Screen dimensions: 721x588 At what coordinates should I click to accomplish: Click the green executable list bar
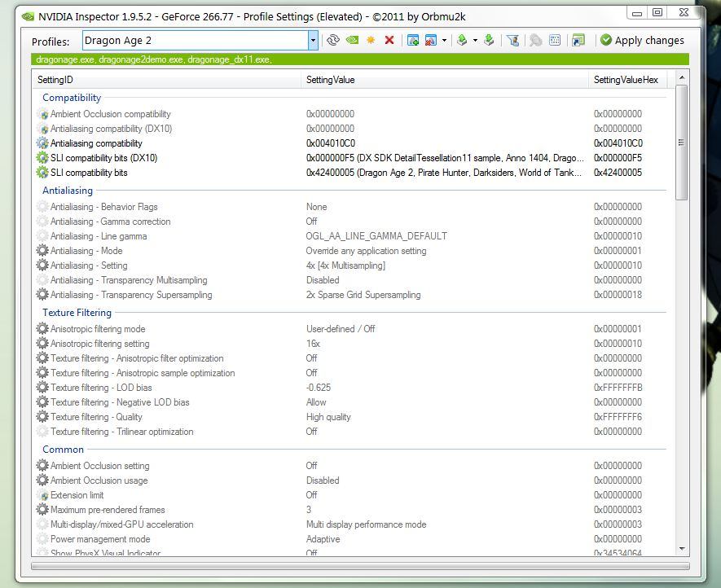click(360, 59)
